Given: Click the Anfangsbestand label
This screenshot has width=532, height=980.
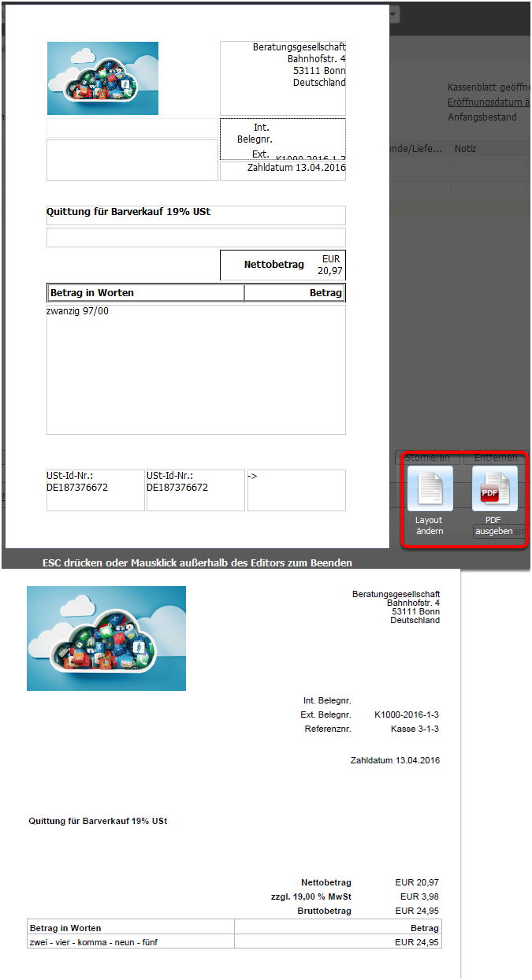Looking at the screenshot, I should click(x=482, y=117).
